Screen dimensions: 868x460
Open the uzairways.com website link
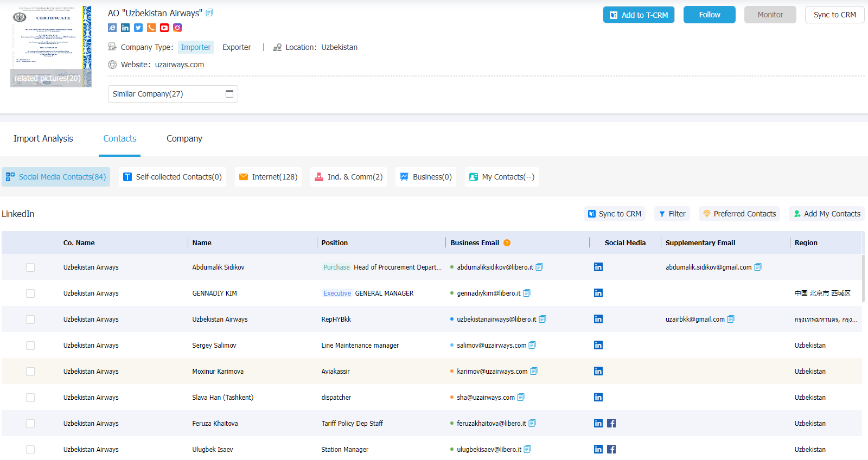coord(180,65)
